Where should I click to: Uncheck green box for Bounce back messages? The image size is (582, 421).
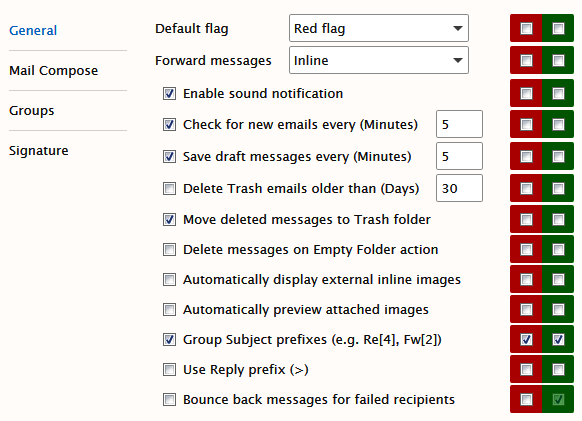[558, 399]
